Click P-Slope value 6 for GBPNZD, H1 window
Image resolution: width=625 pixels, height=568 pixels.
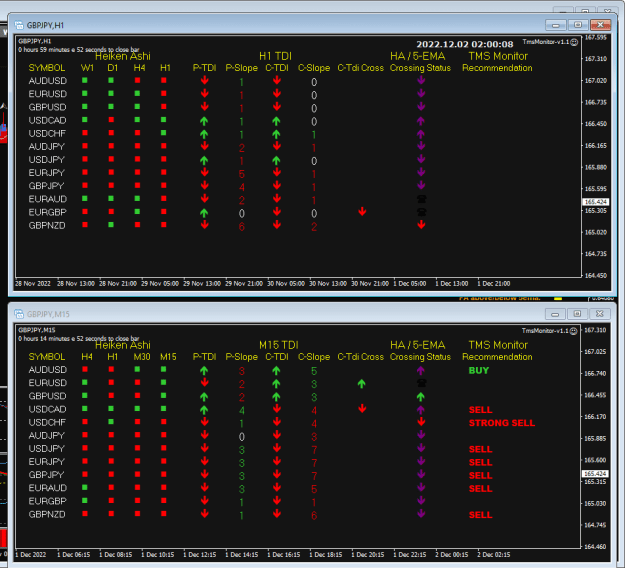[242, 227]
